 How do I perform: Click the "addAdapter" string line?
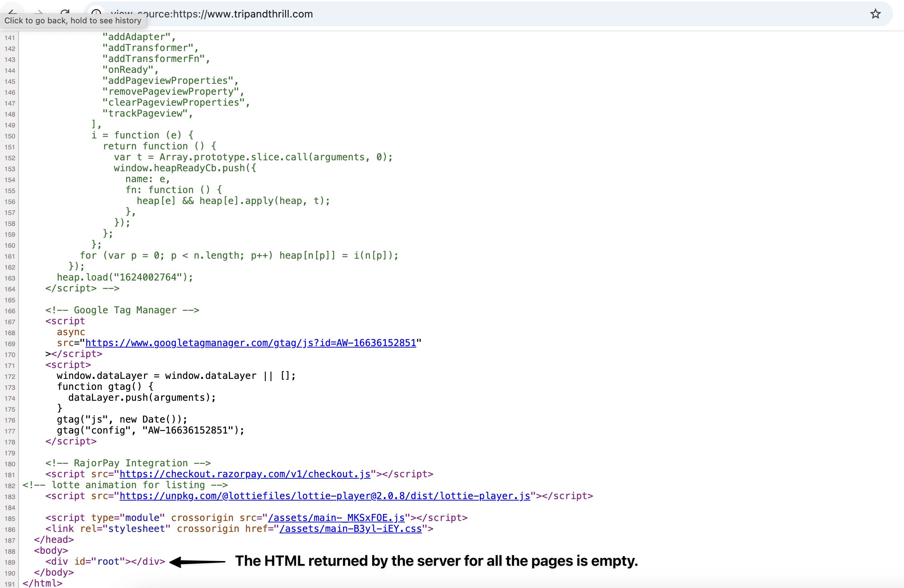click(139, 37)
